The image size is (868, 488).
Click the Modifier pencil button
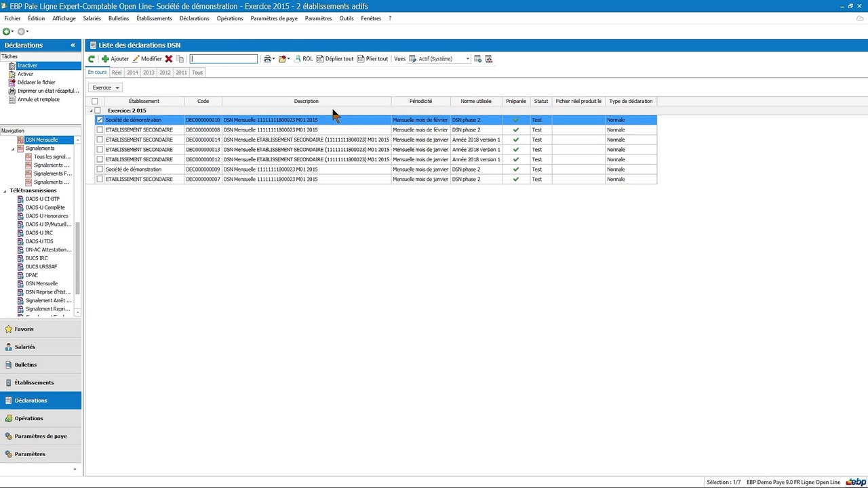pos(147,59)
